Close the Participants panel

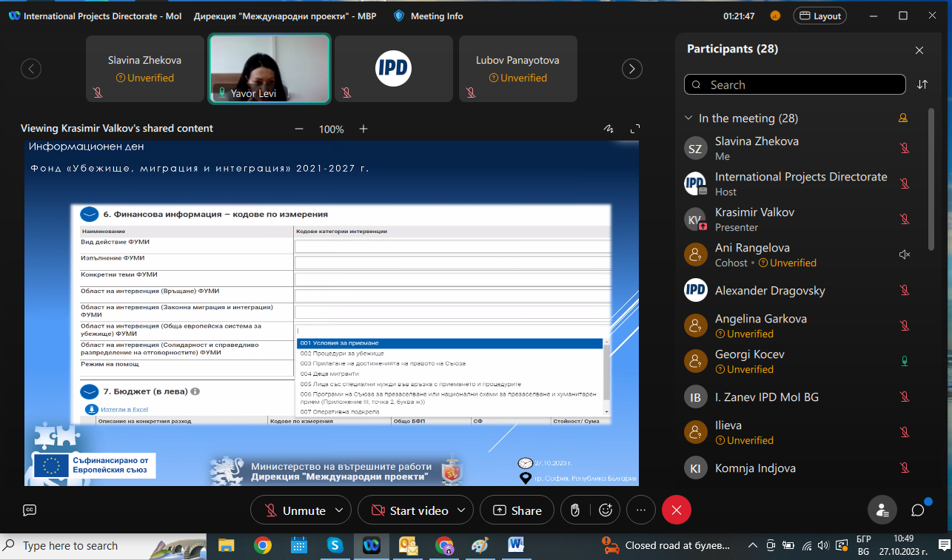click(919, 50)
